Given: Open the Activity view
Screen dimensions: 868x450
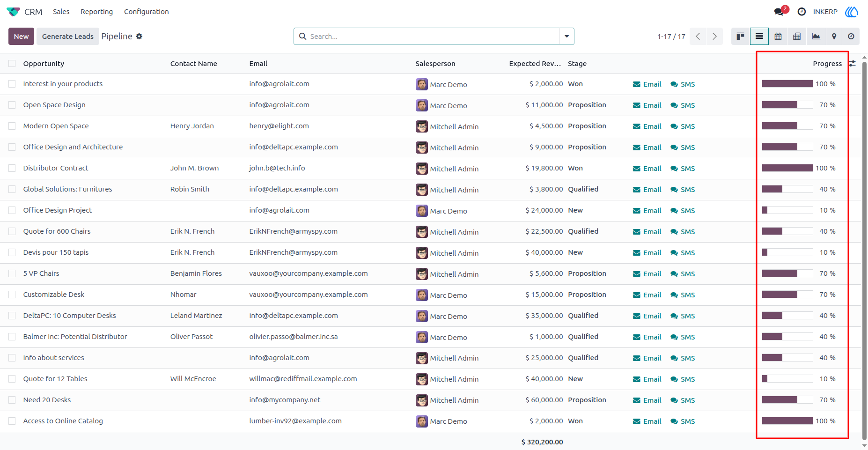Looking at the screenshot, I should pyautogui.click(x=851, y=37).
